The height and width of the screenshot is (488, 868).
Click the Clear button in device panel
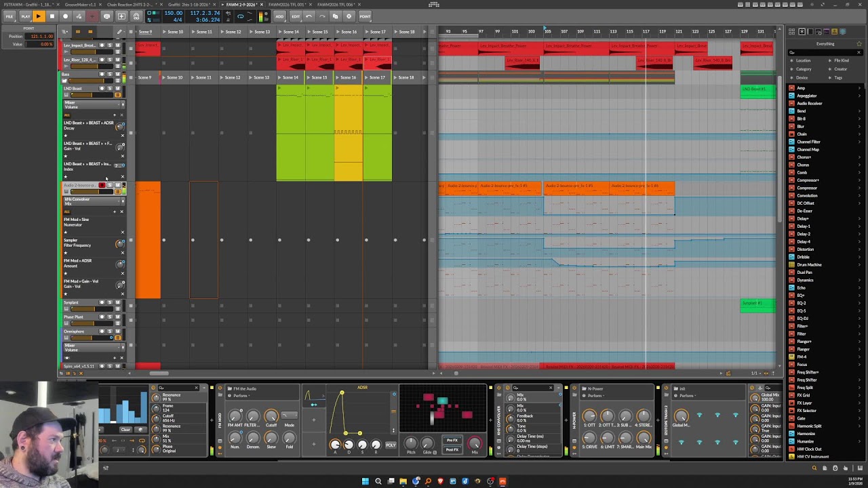coord(125,429)
